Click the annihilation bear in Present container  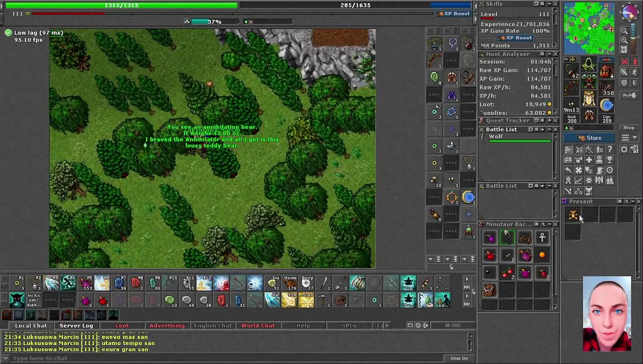pyautogui.click(x=573, y=215)
